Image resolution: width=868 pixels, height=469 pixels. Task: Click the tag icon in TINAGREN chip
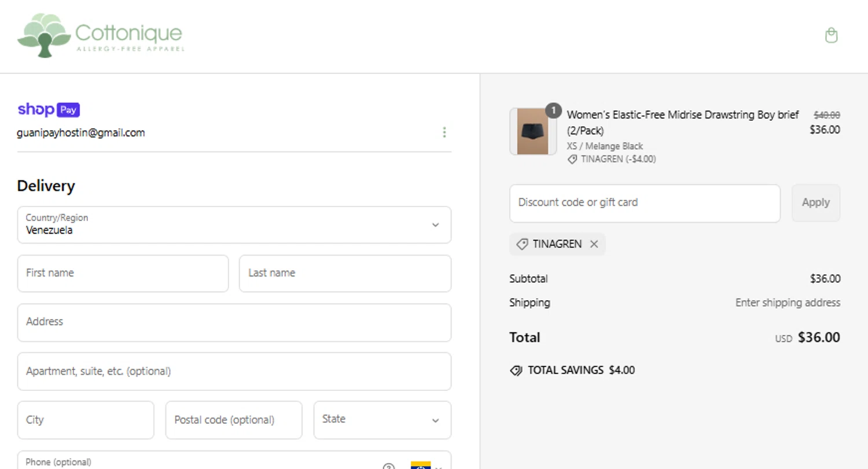pos(522,244)
